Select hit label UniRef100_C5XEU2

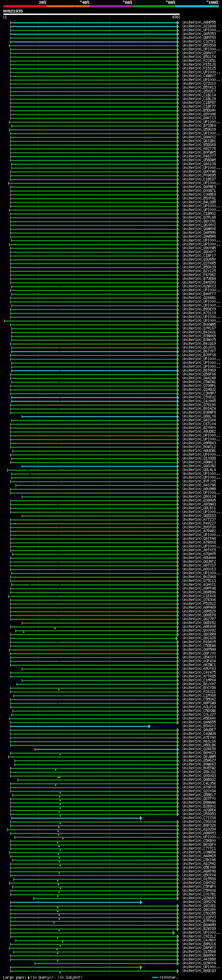(x=199, y=397)
